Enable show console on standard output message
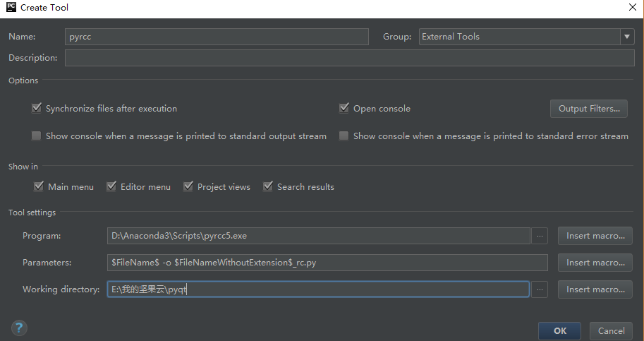The height and width of the screenshot is (341, 644). click(x=37, y=136)
